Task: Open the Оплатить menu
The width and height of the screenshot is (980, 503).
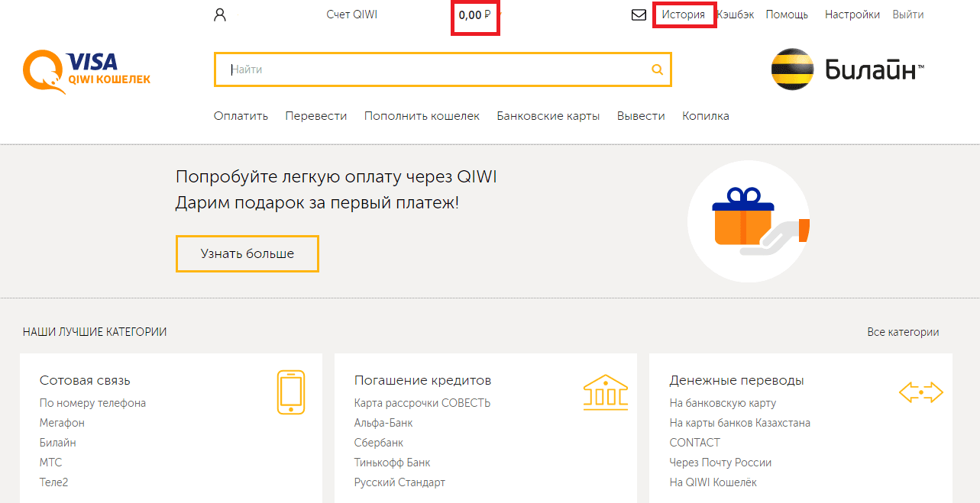Action: [x=241, y=116]
